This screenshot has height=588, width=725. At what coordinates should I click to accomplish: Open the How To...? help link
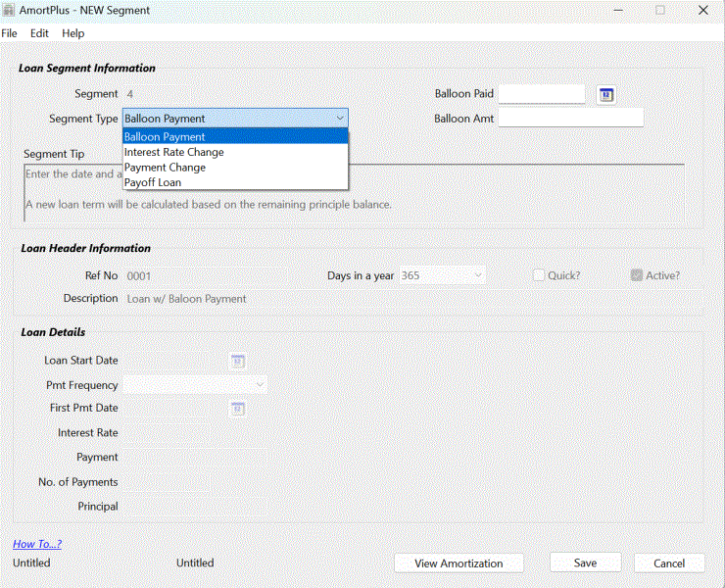pos(37,544)
